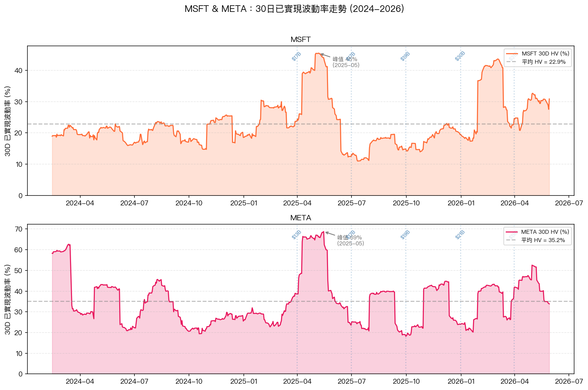588x390 pixels.
Task: Click the 2024-04 x-axis tick in the META chart
Action: pyautogui.click(x=80, y=381)
